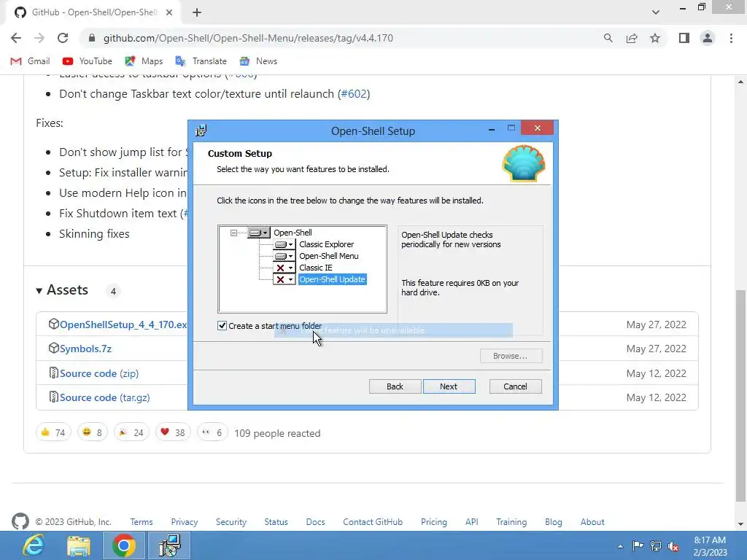Click the Next button in setup
747x560 pixels.
click(449, 386)
